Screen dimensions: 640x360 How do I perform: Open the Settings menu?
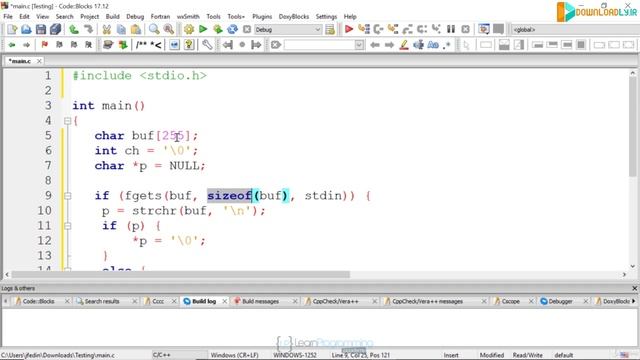point(326,17)
